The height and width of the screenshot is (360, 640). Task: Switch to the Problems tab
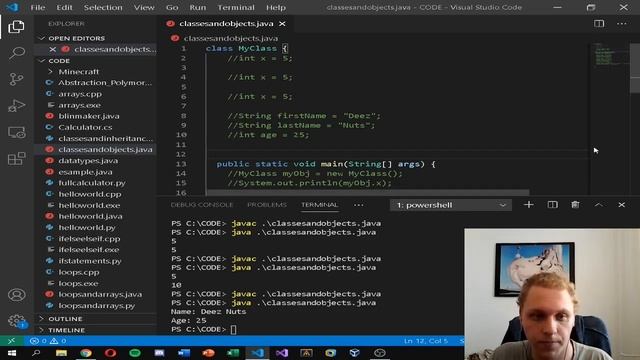point(267,205)
